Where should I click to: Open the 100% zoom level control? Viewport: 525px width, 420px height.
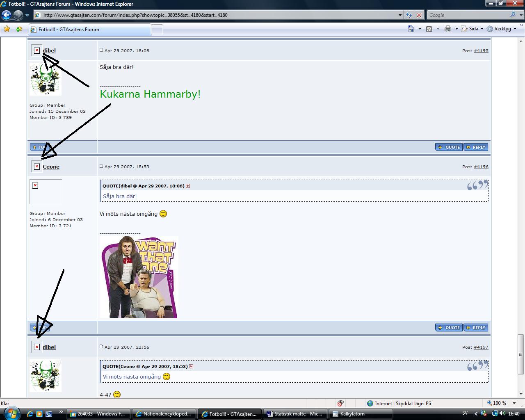click(497, 403)
